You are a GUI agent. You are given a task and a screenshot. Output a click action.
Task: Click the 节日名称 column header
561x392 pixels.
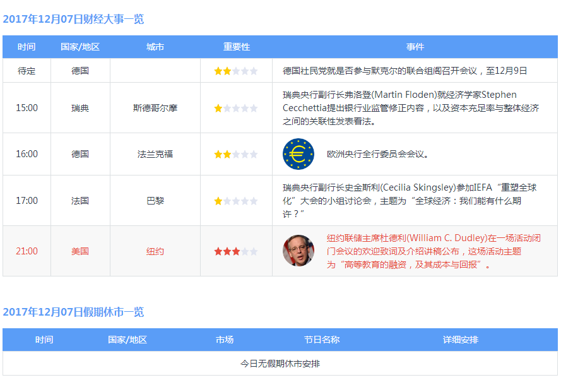322,340
